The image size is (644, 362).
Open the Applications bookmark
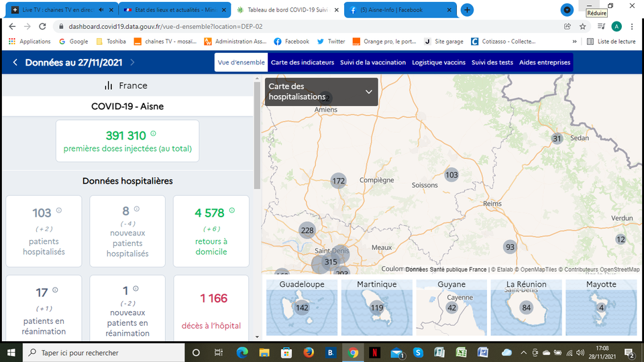(x=30, y=42)
